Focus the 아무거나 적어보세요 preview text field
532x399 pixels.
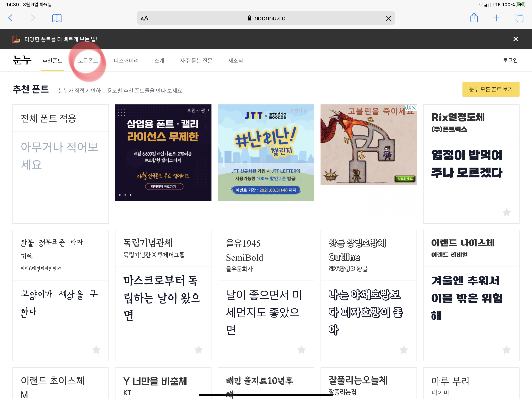(61, 156)
